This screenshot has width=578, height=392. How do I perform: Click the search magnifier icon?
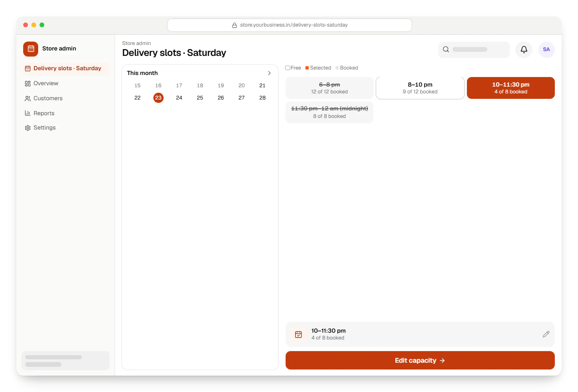[446, 49]
